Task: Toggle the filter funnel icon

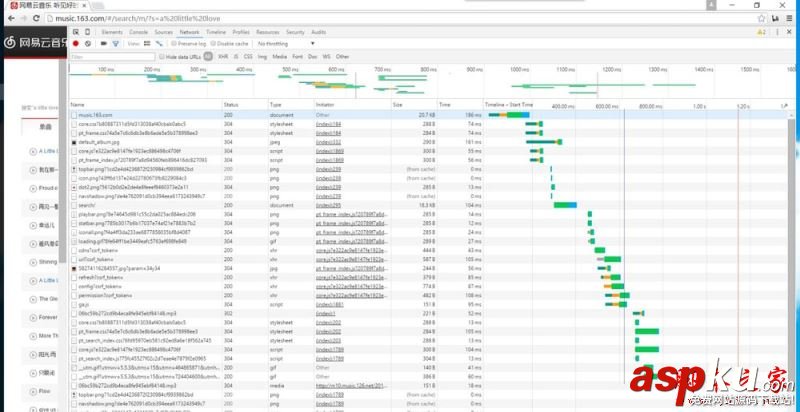Action: [x=115, y=44]
